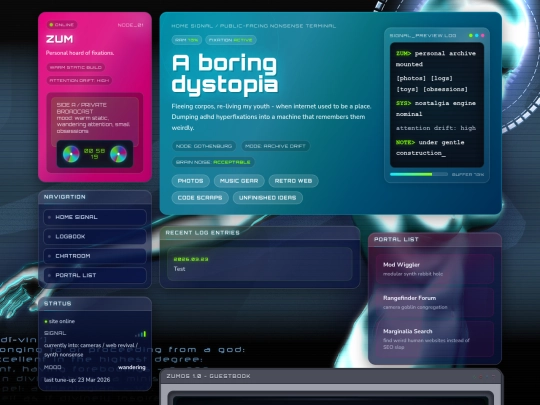Visit the Mod Wiggler portal link
The image size is (540, 405).
pyautogui.click(x=435, y=269)
